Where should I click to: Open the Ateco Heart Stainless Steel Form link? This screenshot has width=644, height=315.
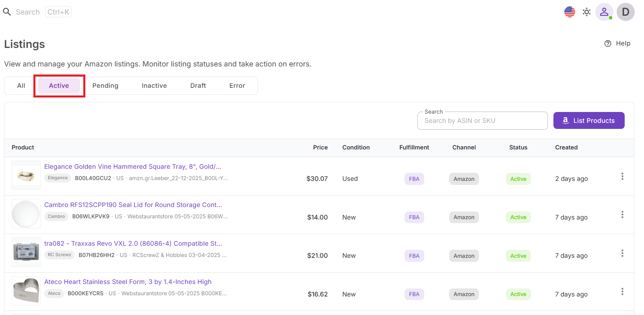(x=128, y=282)
